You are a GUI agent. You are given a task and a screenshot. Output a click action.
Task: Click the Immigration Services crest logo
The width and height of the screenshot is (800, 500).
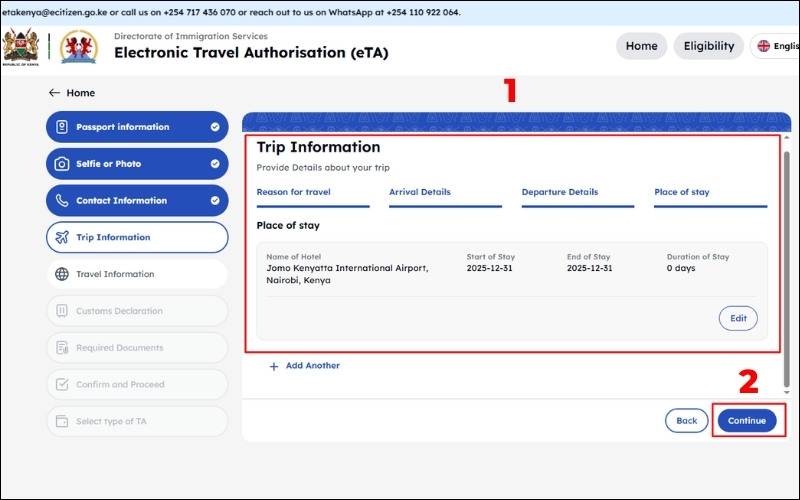coord(79,46)
